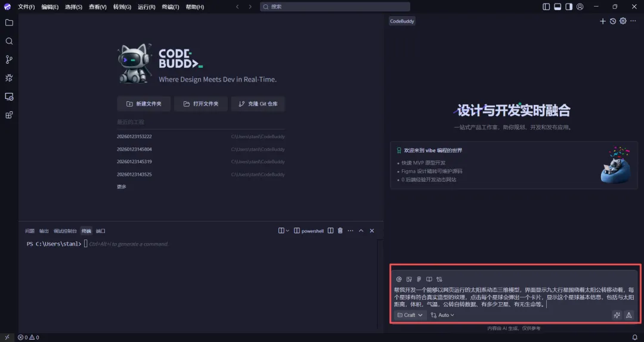The image size is (644, 342).
Task: Click the 更多 link under recent projects
Action: pos(122,186)
